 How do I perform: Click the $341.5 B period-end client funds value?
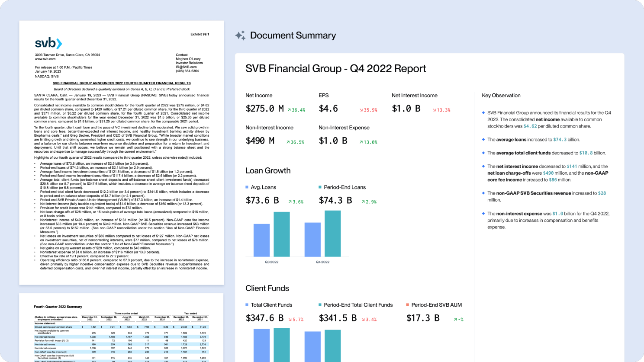(338, 318)
